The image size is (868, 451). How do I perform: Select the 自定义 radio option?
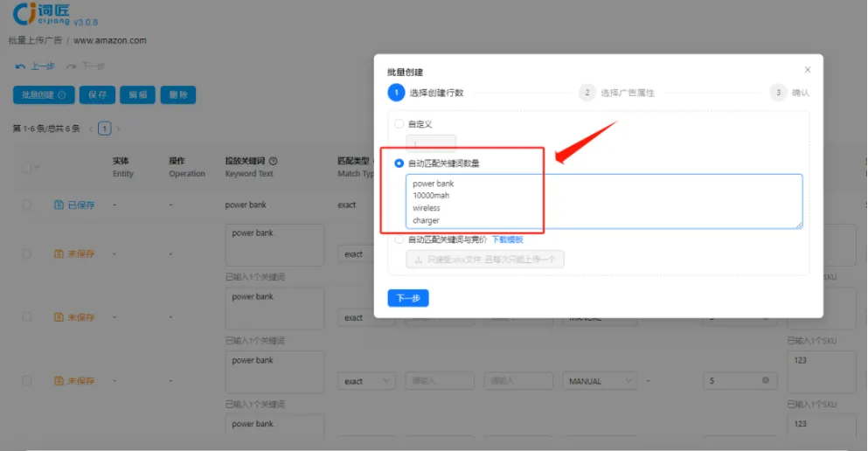(x=399, y=124)
